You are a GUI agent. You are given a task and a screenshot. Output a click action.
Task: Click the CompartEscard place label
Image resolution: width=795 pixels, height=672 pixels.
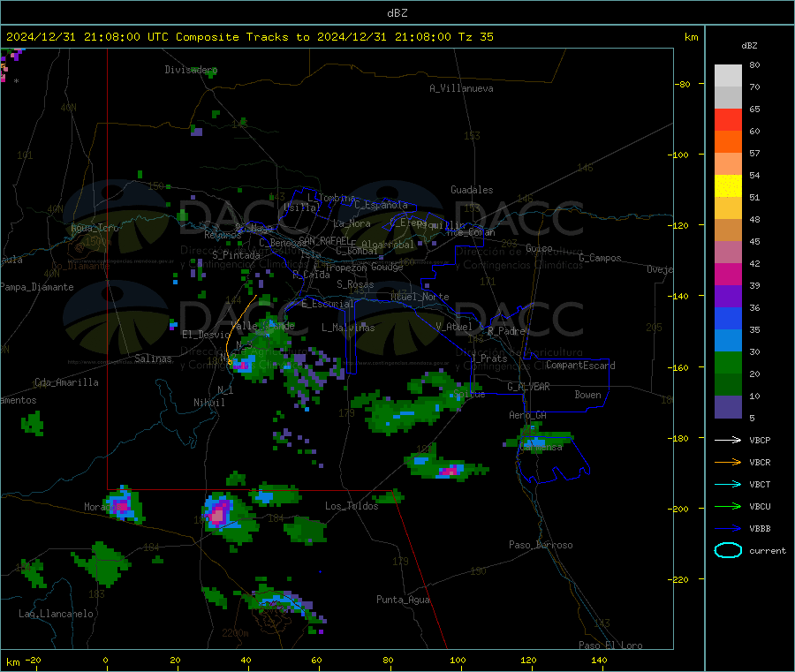[580, 366]
